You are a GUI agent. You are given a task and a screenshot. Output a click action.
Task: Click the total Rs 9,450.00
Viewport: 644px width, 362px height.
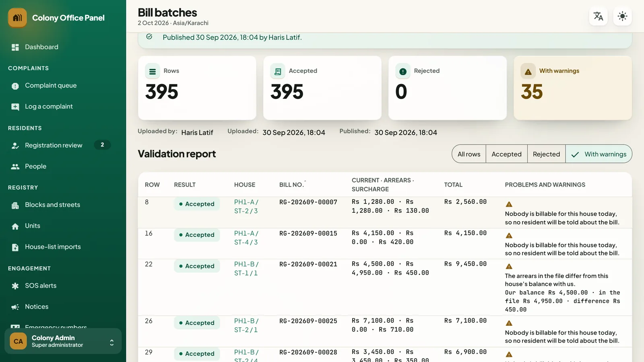click(465, 264)
